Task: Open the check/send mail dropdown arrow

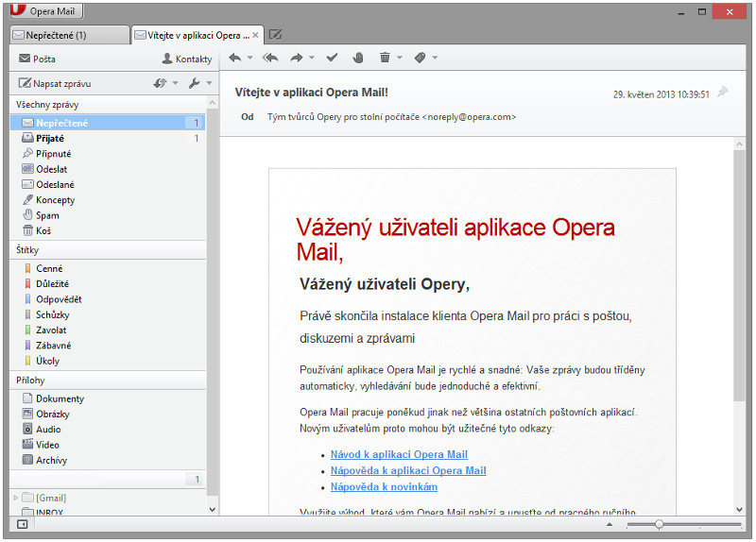Action: click(x=175, y=83)
